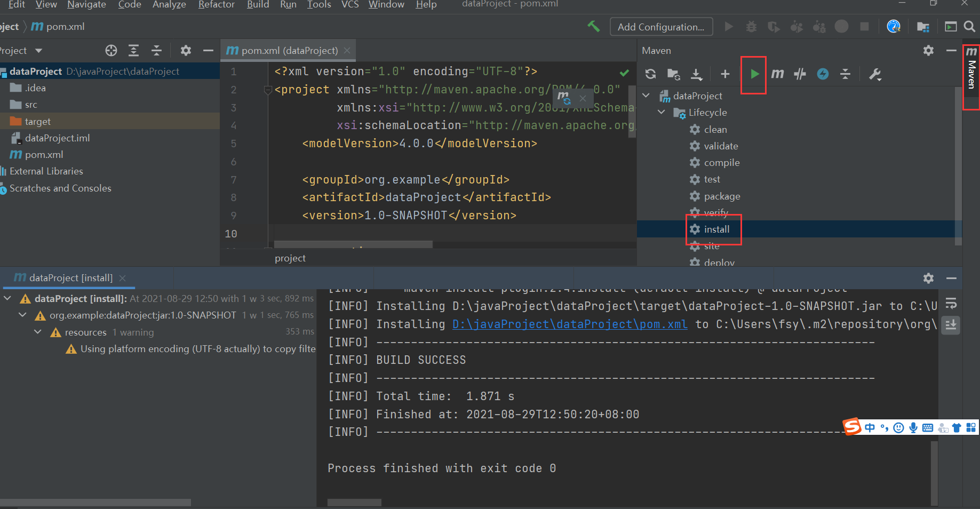Select site lifecycle goal
The width and height of the screenshot is (980, 509).
point(711,245)
